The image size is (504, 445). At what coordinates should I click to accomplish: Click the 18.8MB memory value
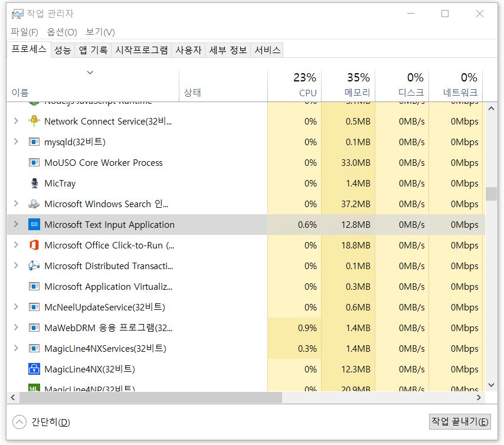355,246
